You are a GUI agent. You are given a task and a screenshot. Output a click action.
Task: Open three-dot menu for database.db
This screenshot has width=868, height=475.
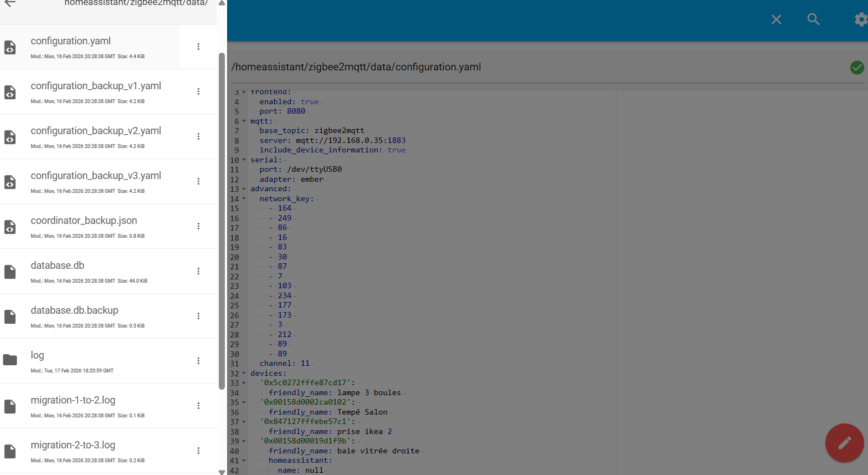click(198, 271)
